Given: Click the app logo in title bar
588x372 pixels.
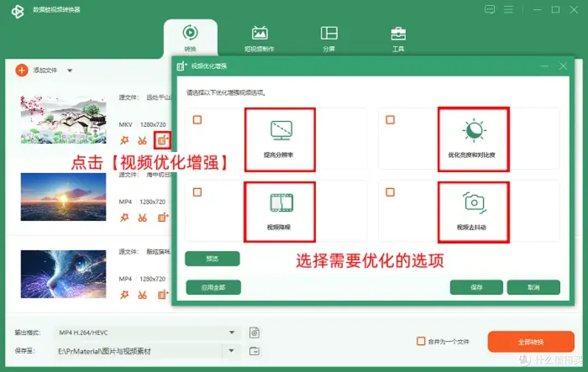Looking at the screenshot, I should point(17,11).
